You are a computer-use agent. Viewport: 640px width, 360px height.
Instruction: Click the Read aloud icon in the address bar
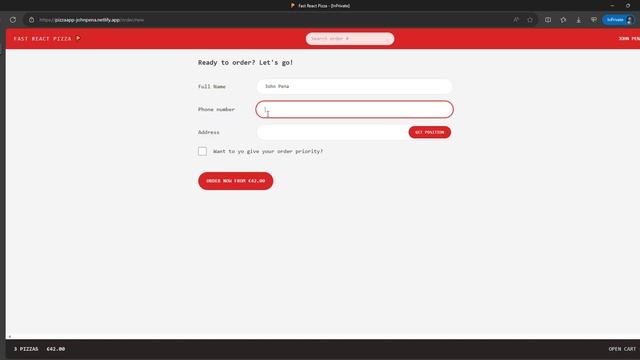pos(516,20)
